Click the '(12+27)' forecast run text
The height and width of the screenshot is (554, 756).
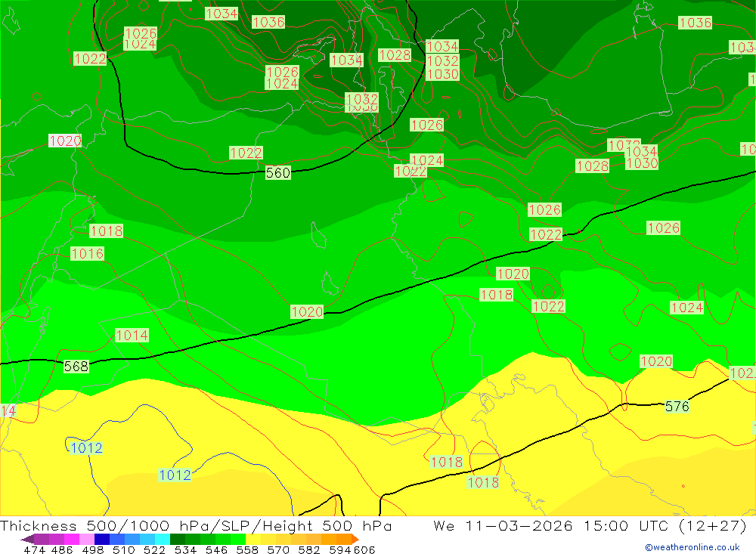pyautogui.click(x=711, y=525)
